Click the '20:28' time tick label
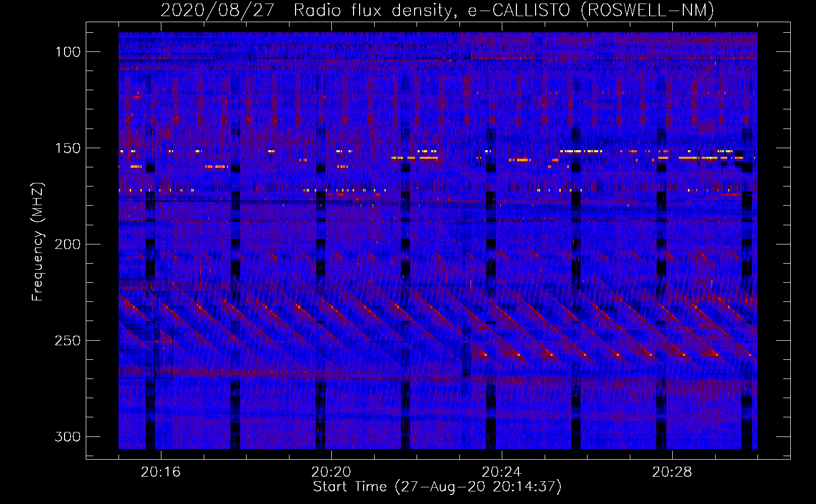 [x=672, y=472]
